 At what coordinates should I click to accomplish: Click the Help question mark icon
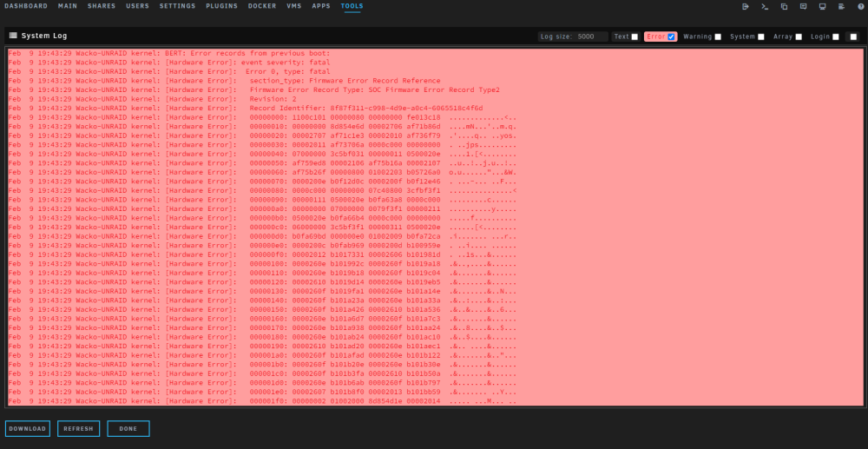(861, 7)
